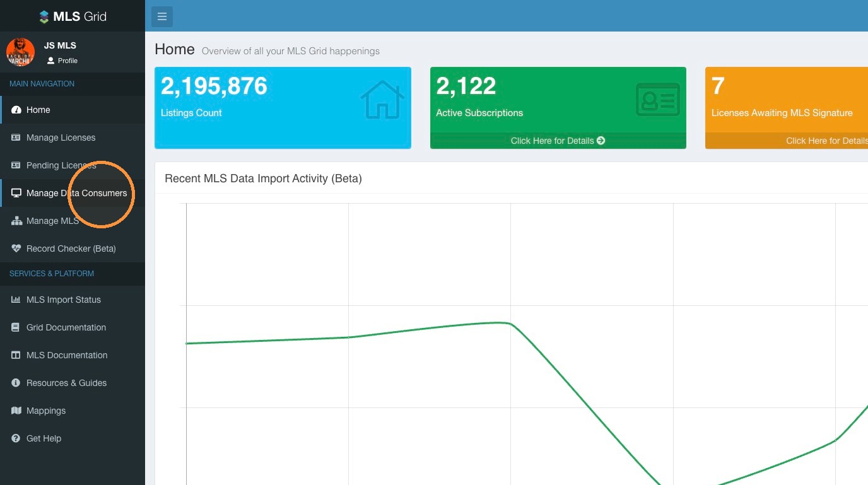Open Grid Documentation page
868x485 pixels.
(73, 327)
